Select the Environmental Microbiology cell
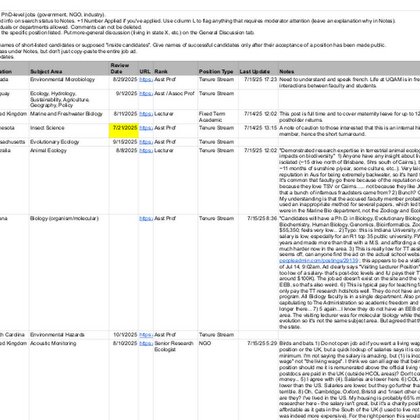 pos(69,82)
